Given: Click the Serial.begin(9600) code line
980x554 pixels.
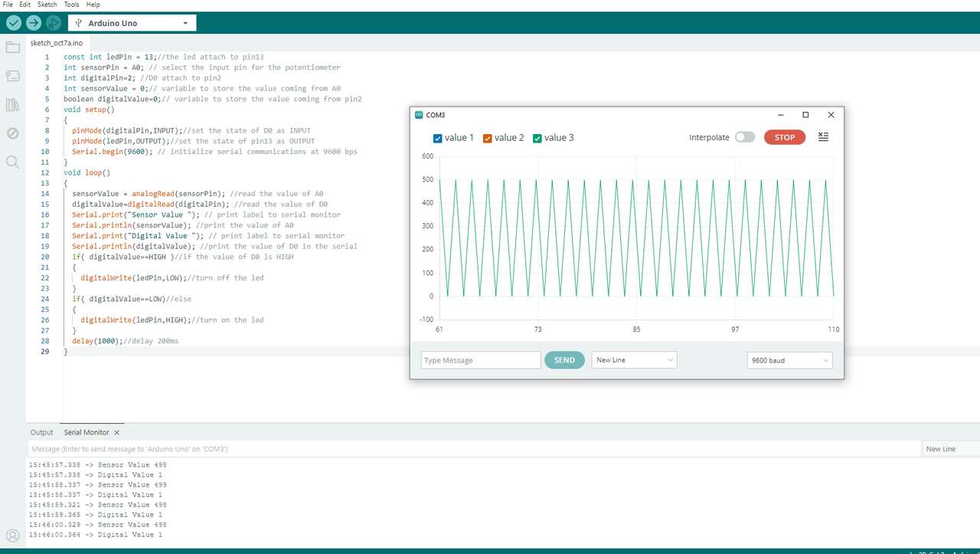Looking at the screenshot, I should tap(214, 152).
